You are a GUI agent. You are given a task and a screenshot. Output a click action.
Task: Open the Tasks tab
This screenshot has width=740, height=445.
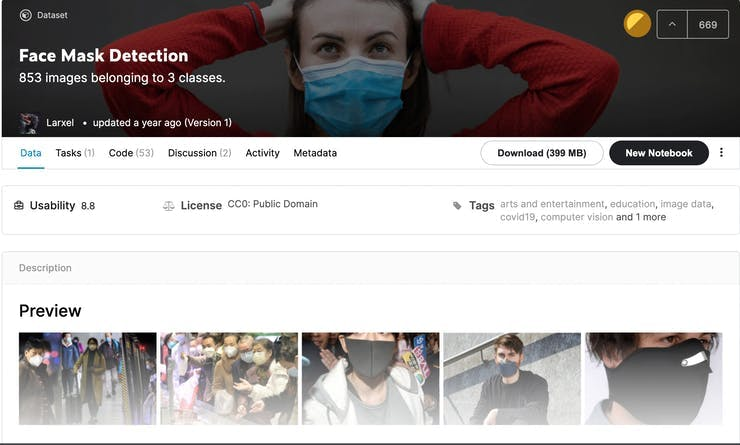75,153
